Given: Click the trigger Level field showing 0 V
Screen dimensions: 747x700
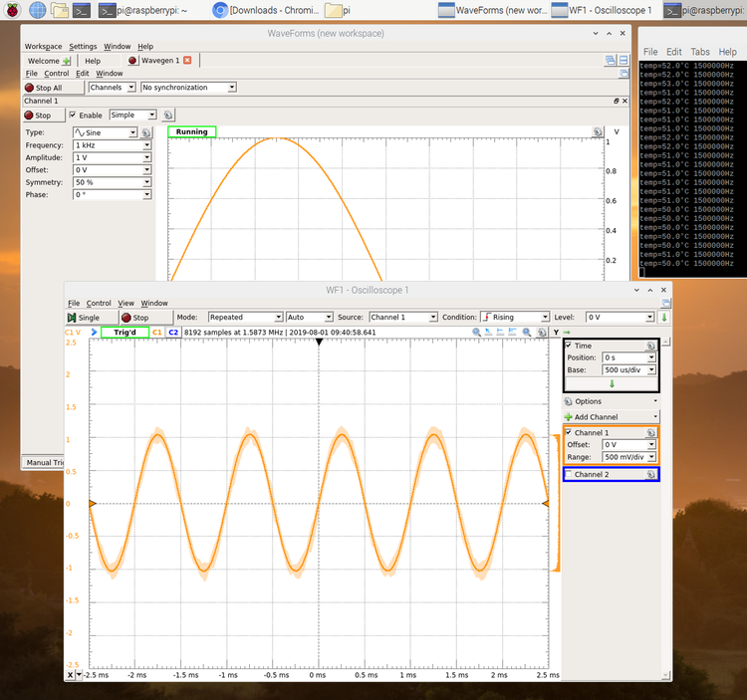Looking at the screenshot, I should click(x=615, y=317).
